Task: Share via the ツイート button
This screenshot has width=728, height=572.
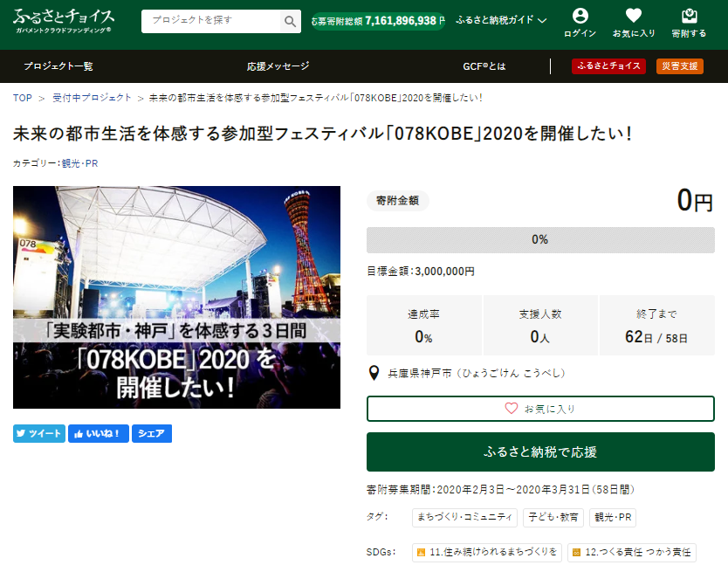Action: coord(39,433)
